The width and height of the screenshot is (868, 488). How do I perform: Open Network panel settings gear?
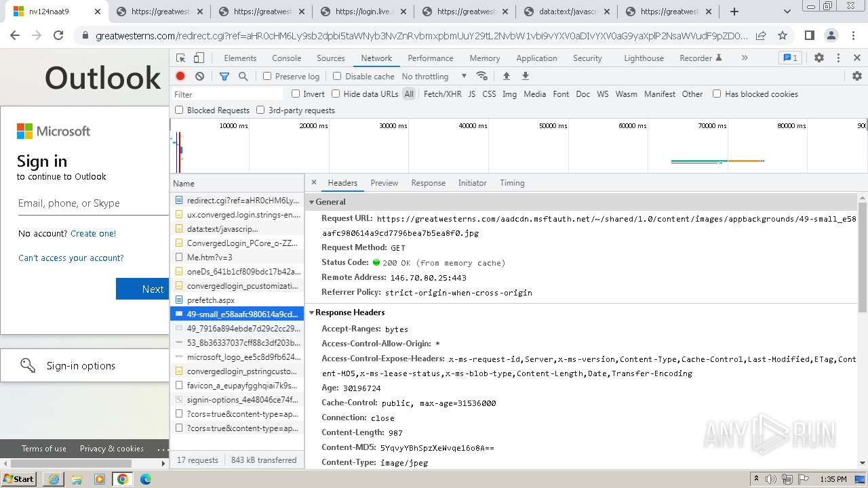857,77
